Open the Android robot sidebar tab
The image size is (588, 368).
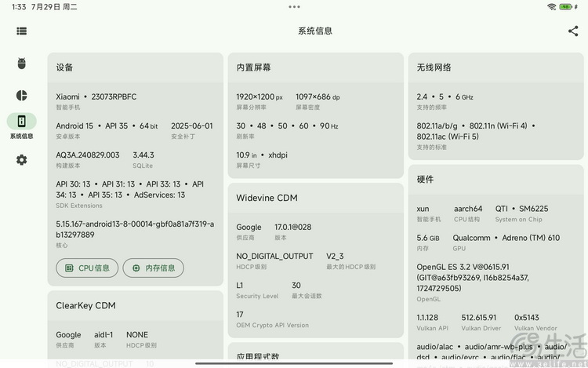tap(22, 64)
